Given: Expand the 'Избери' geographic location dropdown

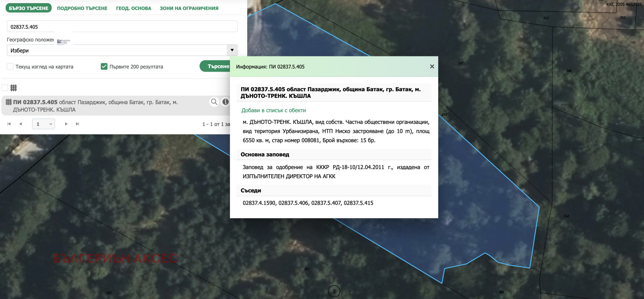Looking at the screenshot, I should pyautogui.click(x=232, y=50).
